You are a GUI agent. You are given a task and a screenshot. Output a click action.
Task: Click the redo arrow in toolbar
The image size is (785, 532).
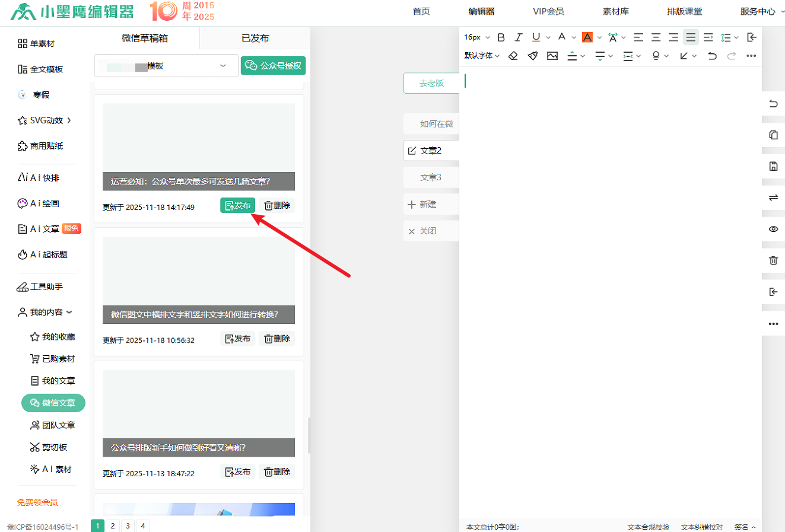click(732, 56)
